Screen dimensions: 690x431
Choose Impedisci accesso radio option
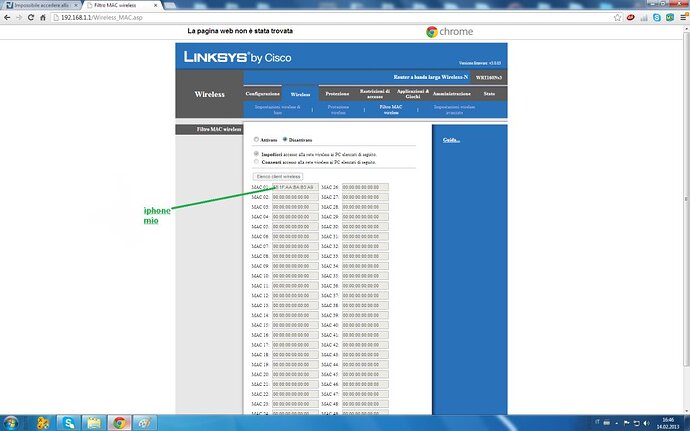(x=257, y=155)
